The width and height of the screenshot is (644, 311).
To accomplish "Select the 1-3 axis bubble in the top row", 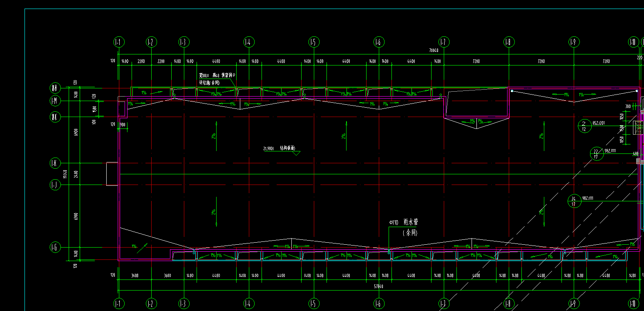I will click(184, 42).
